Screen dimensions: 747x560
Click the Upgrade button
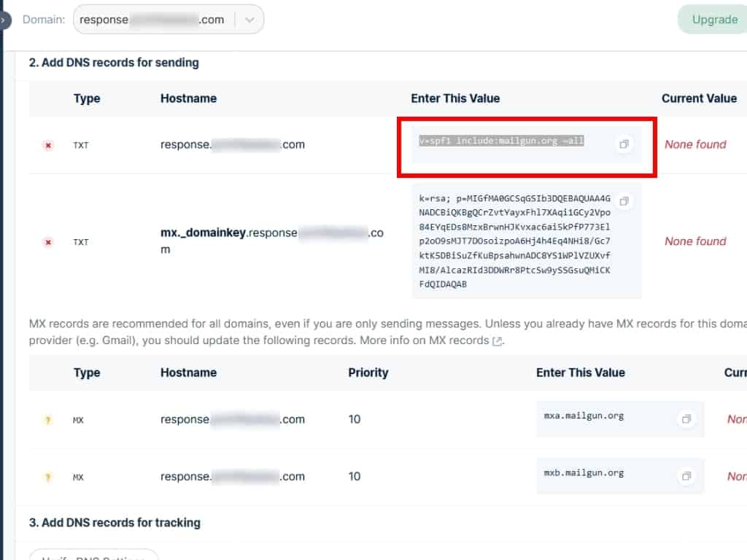click(713, 20)
